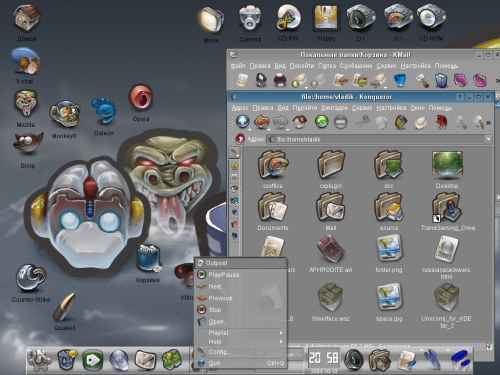
Task: Click blue trash icon in KMail toolbar
Action: click(400, 80)
